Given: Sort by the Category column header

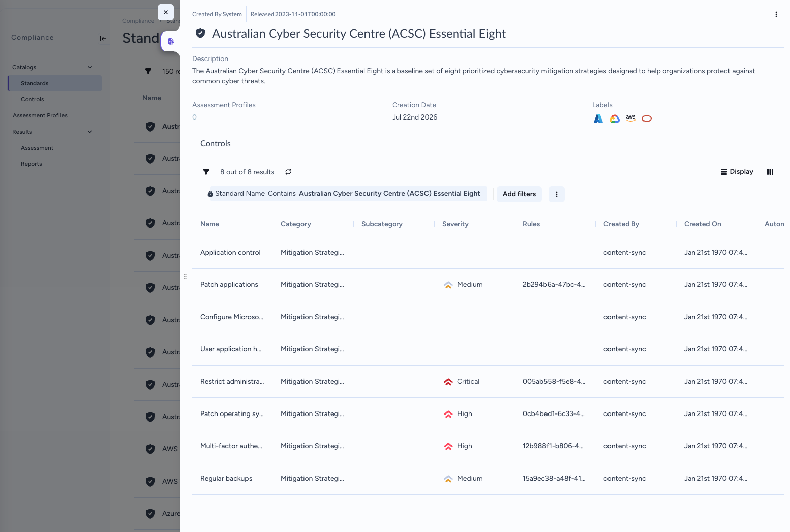Looking at the screenshot, I should tap(296, 224).
